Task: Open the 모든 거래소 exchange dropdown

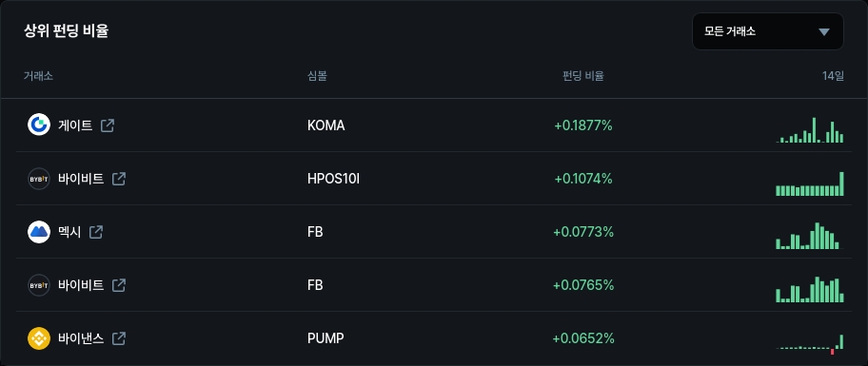Action: pos(767,31)
